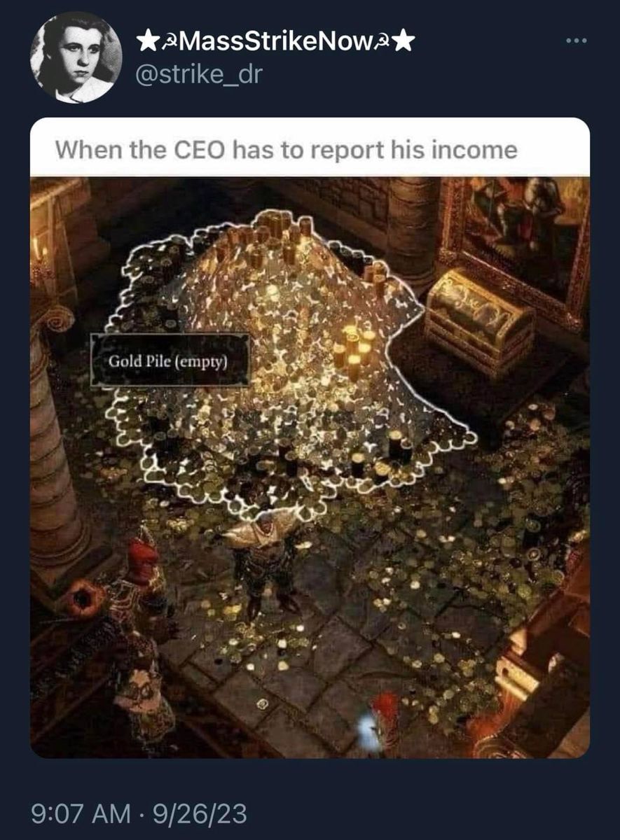Open the three-dot more options menu
Screen dimensions: 620x840
coord(577,39)
